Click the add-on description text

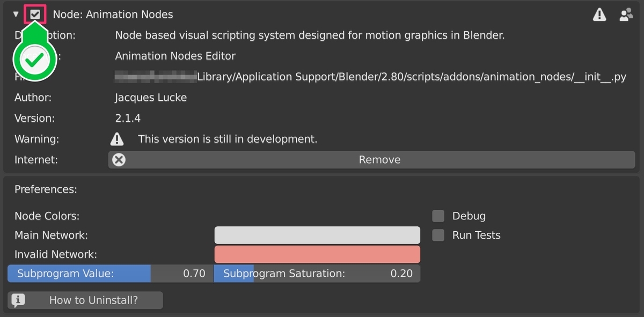click(310, 35)
